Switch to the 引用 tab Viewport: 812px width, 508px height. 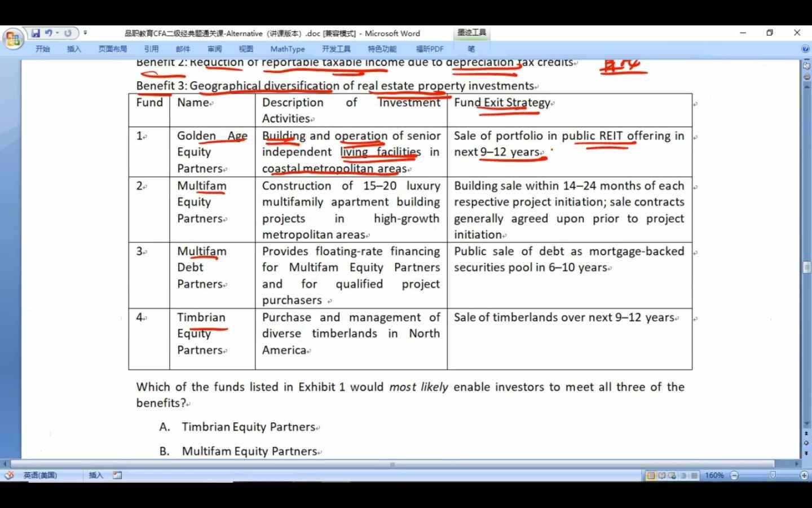(x=151, y=49)
